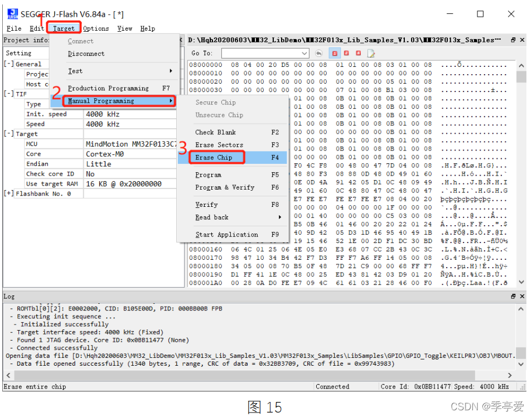Select the MCU MindMotion MM32F0133C7 value
The image size is (532, 417).
tap(130, 144)
